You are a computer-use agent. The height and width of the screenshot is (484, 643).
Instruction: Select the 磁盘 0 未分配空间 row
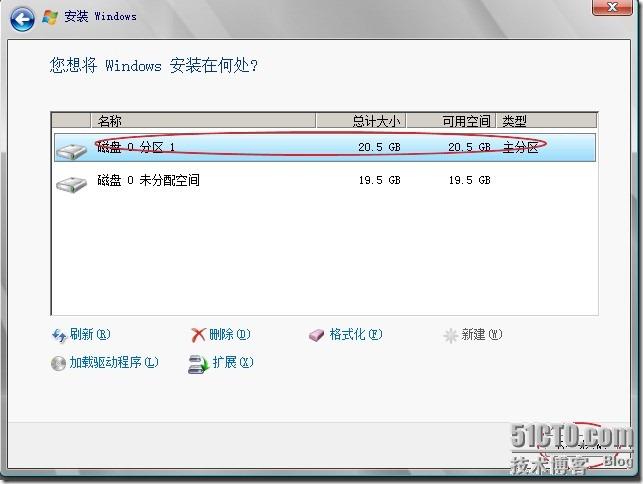(x=325, y=180)
